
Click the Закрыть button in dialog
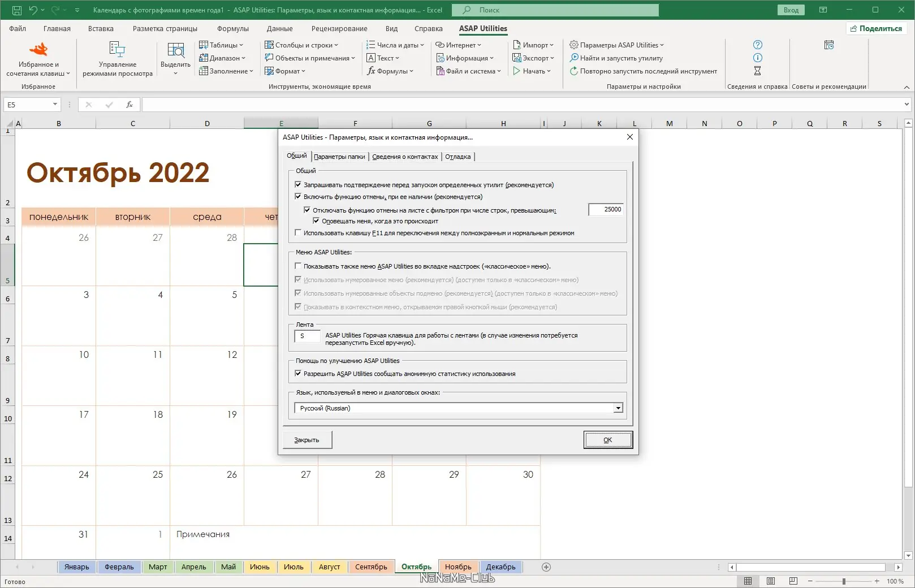(x=307, y=440)
